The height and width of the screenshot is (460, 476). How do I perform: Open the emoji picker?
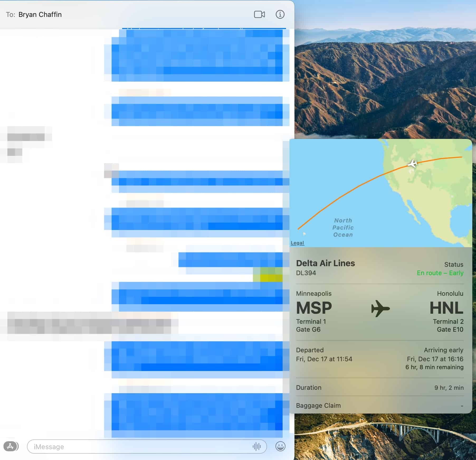[280, 447]
